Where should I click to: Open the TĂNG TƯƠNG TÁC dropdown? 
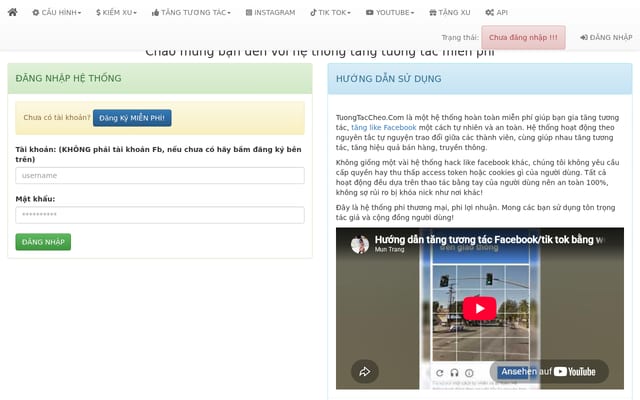pos(191,13)
